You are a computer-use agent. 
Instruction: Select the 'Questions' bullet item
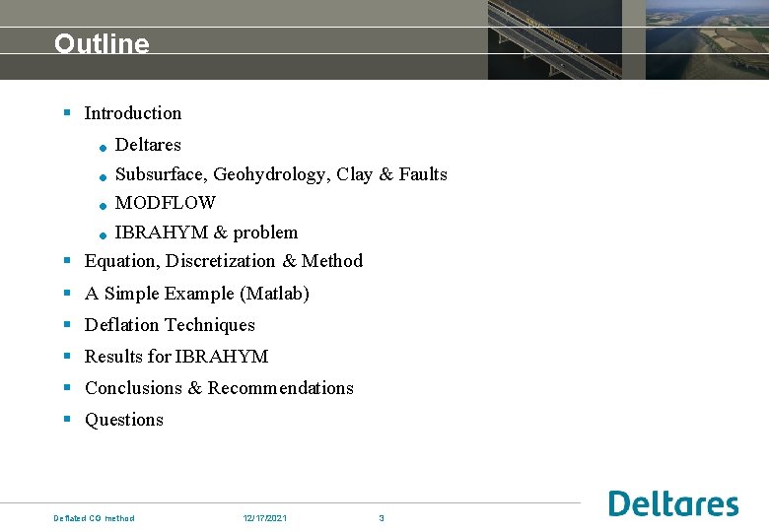pos(124,420)
